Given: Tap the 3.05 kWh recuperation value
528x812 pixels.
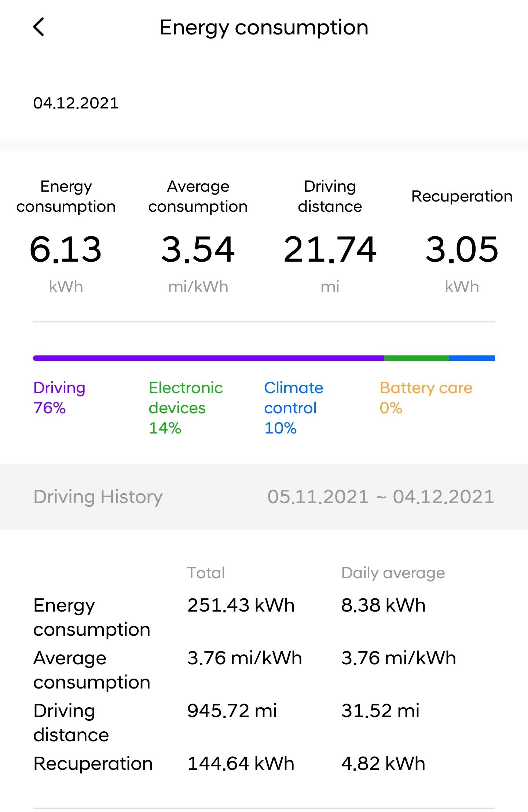Looking at the screenshot, I should pos(462,250).
